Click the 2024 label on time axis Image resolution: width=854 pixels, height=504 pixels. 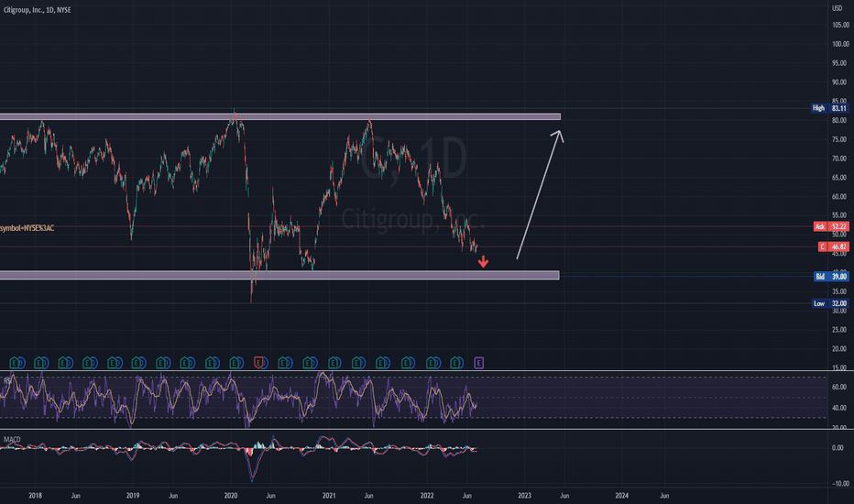coord(621,496)
